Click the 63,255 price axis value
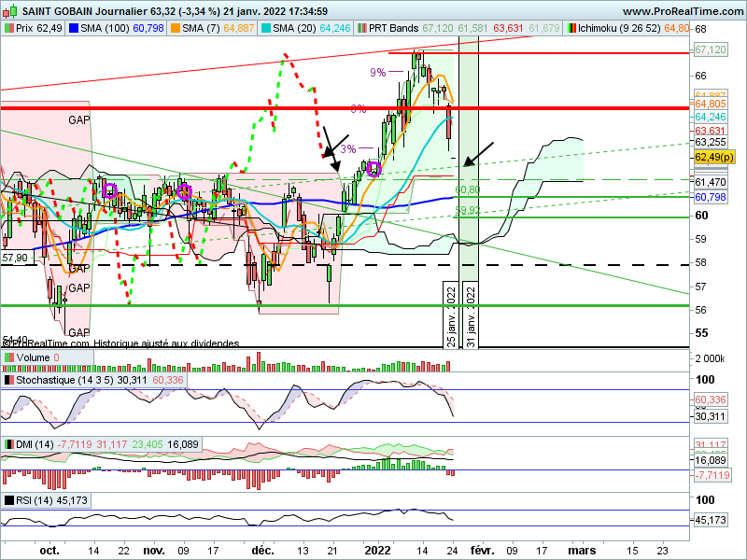 [711, 142]
